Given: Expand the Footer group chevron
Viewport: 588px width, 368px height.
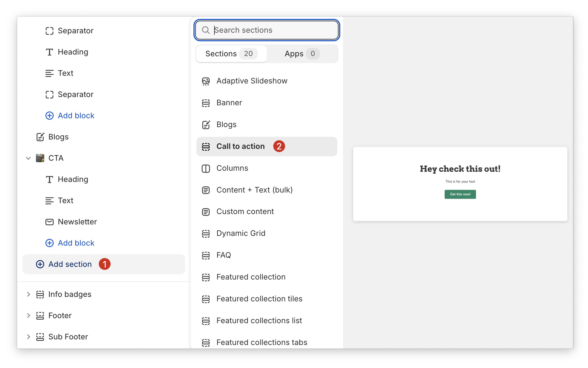Looking at the screenshot, I should (28, 316).
